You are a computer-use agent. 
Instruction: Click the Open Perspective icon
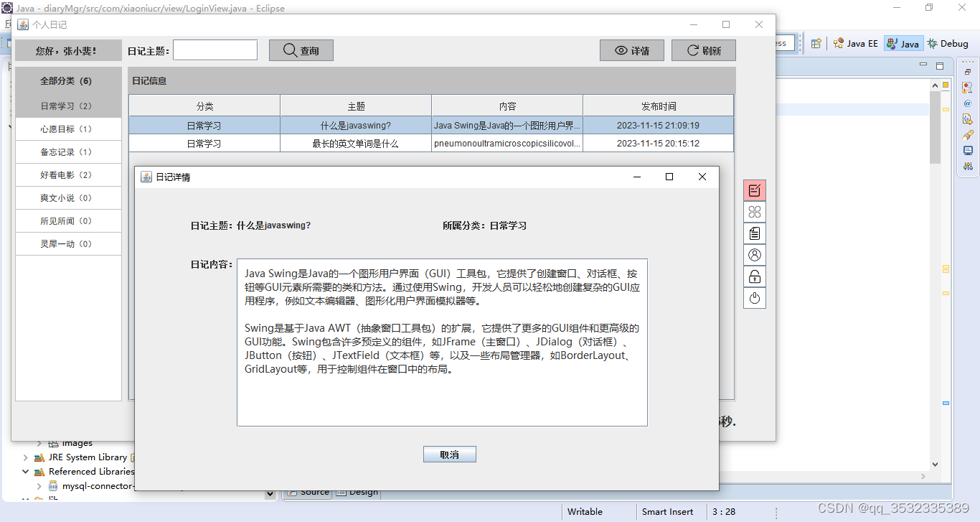(816, 43)
